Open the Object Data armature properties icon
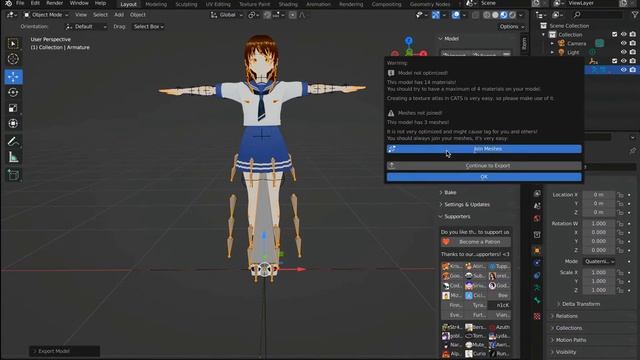640x360 pixels. [537, 288]
